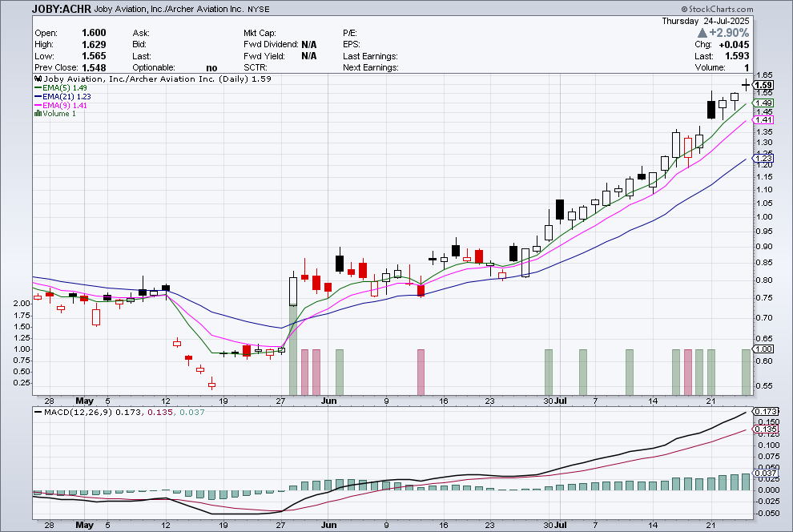Click the 1.00 volume axis tag on right
This screenshot has height=532, width=793.
point(763,349)
